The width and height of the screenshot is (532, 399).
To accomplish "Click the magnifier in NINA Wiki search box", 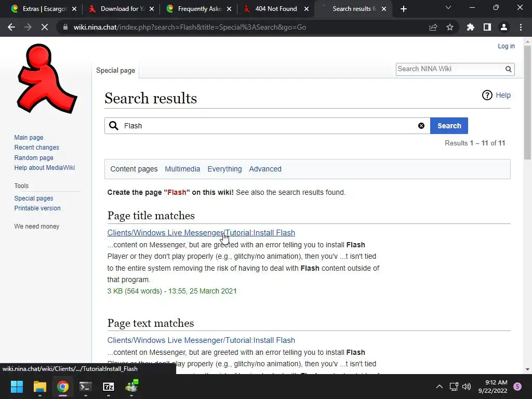I will click(508, 69).
